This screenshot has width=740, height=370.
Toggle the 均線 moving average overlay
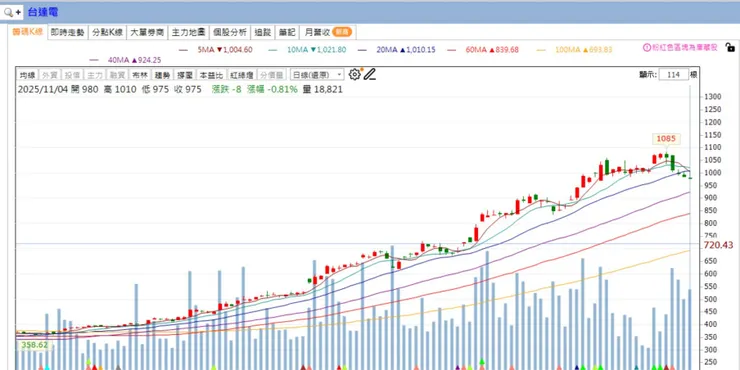pos(27,75)
